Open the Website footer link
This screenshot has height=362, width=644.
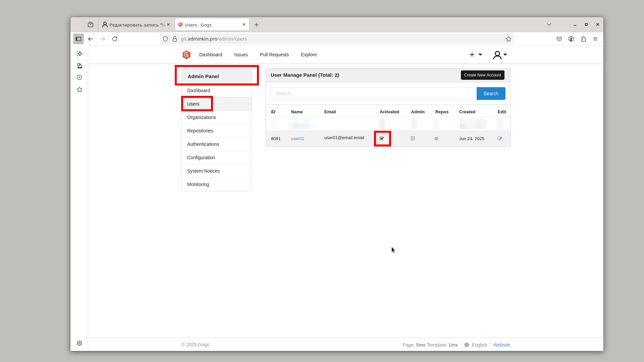[501, 345]
